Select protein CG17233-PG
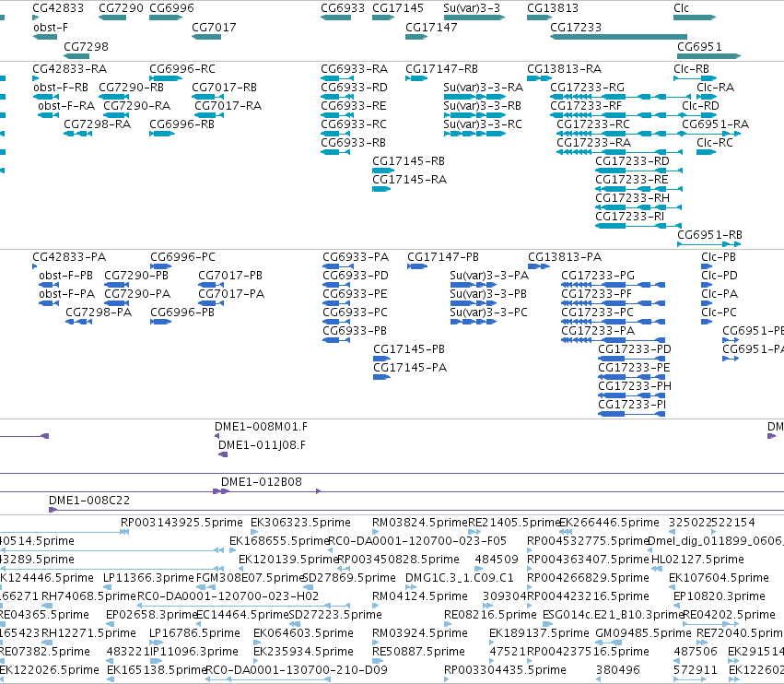The image size is (784, 684). [x=598, y=276]
